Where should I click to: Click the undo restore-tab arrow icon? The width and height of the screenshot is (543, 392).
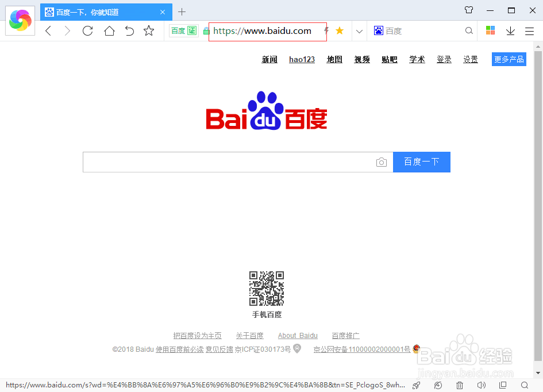129,31
